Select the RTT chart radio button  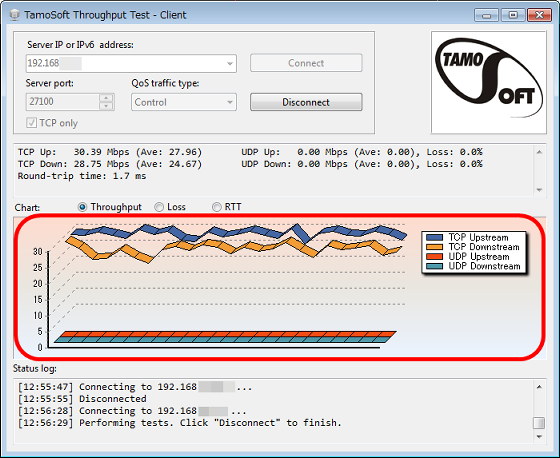216,207
